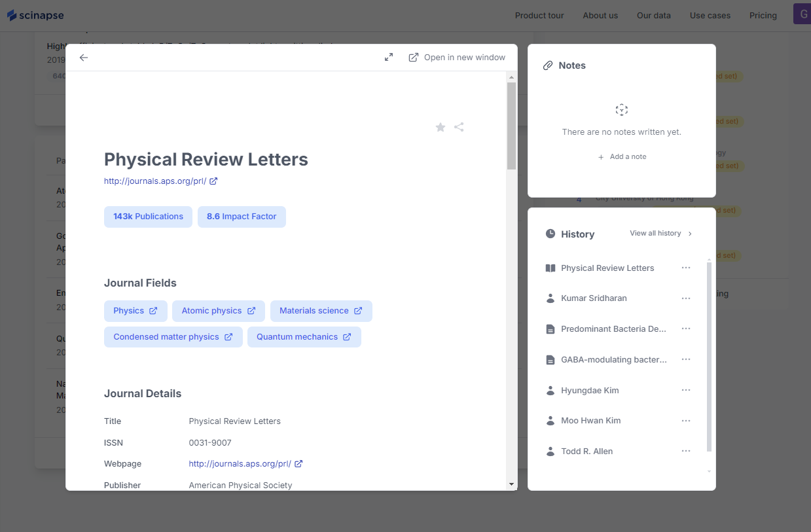
Task: Click the Open in new window icon
Action: 413,58
